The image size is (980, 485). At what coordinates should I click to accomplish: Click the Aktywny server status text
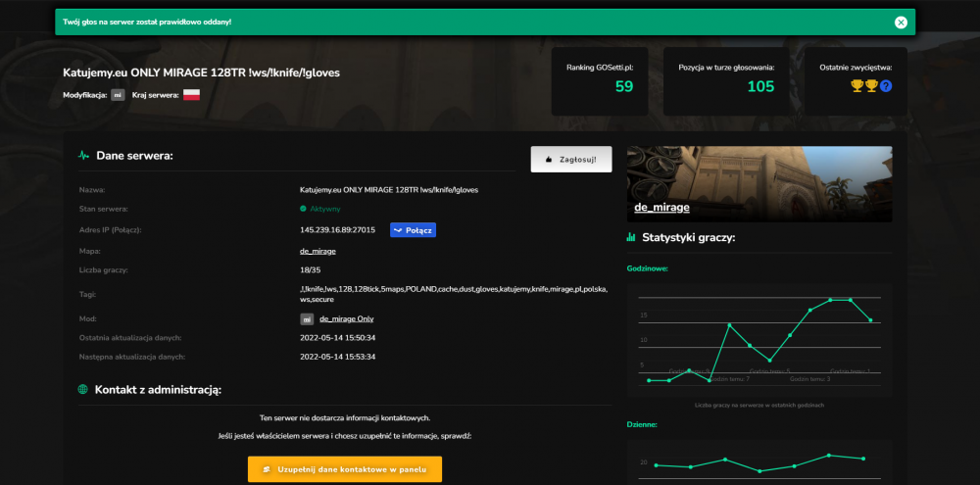(325, 209)
